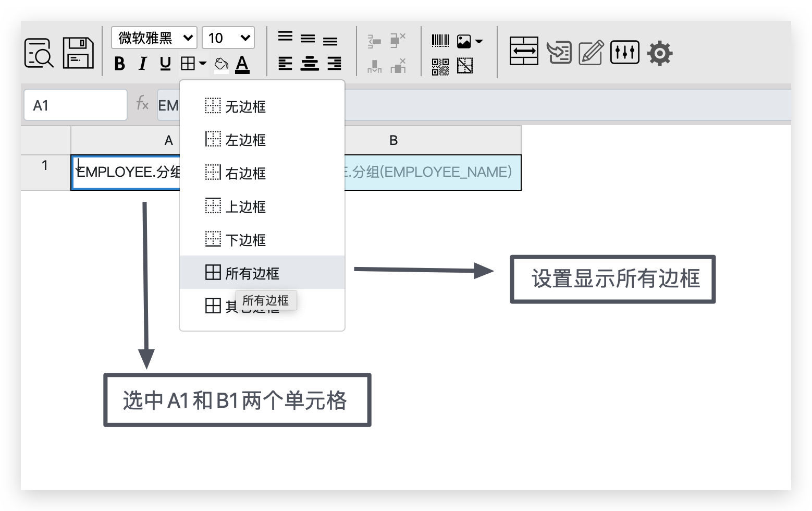Open the image insert dropdown
This screenshot has height=511, width=812.
click(470, 41)
